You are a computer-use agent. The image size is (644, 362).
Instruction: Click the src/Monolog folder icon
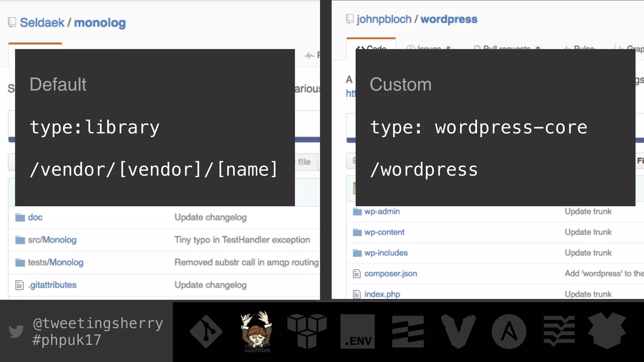[x=20, y=240]
